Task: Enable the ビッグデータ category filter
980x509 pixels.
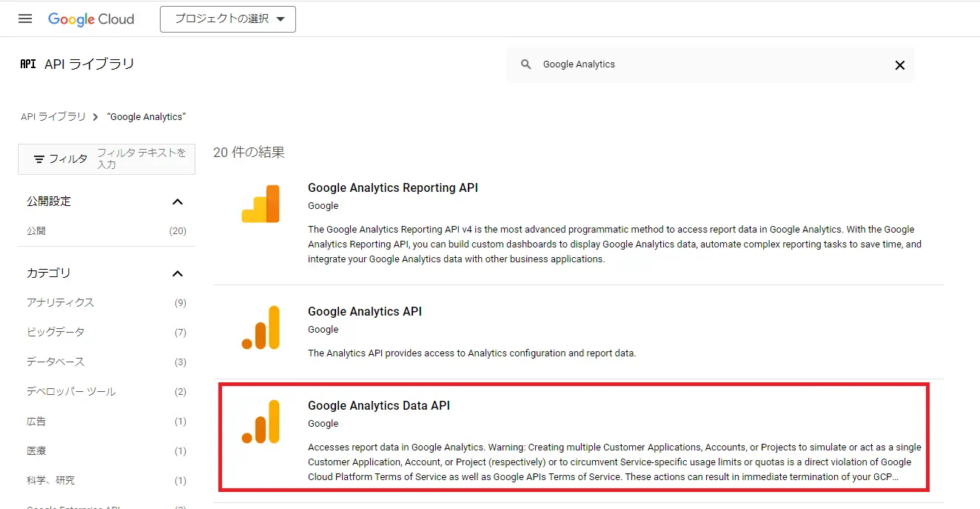Action: click(x=55, y=332)
